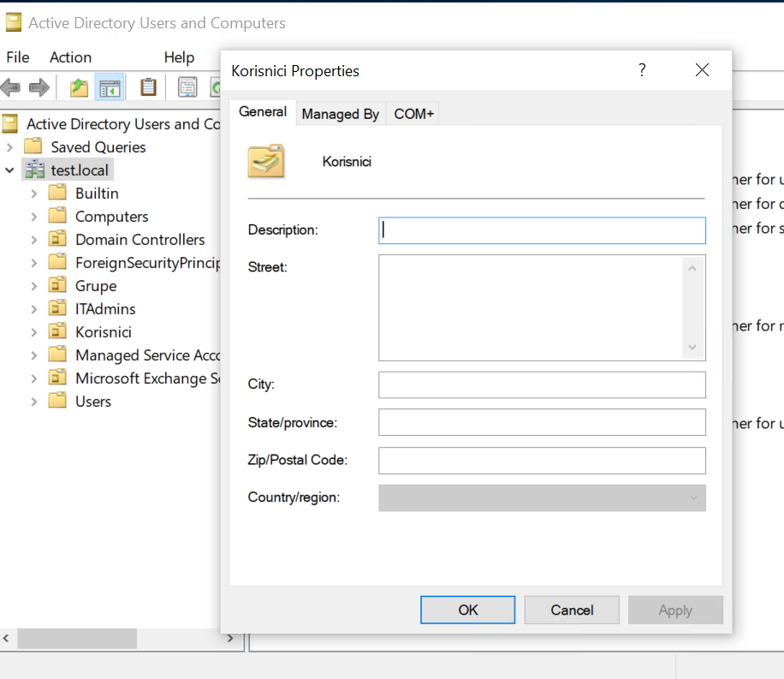Click the Domain Controllers OU icon
The image size is (784, 679).
[57, 239]
